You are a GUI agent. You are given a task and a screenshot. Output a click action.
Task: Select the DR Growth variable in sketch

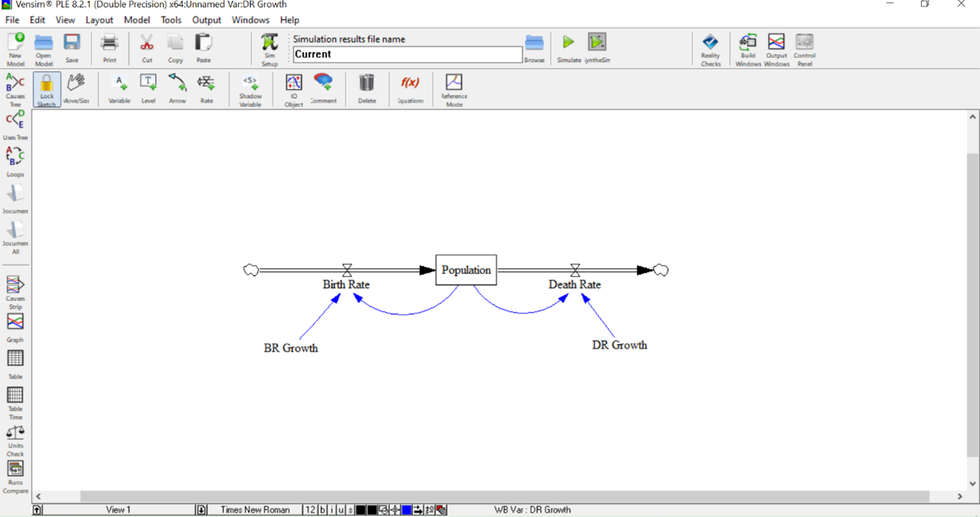619,345
